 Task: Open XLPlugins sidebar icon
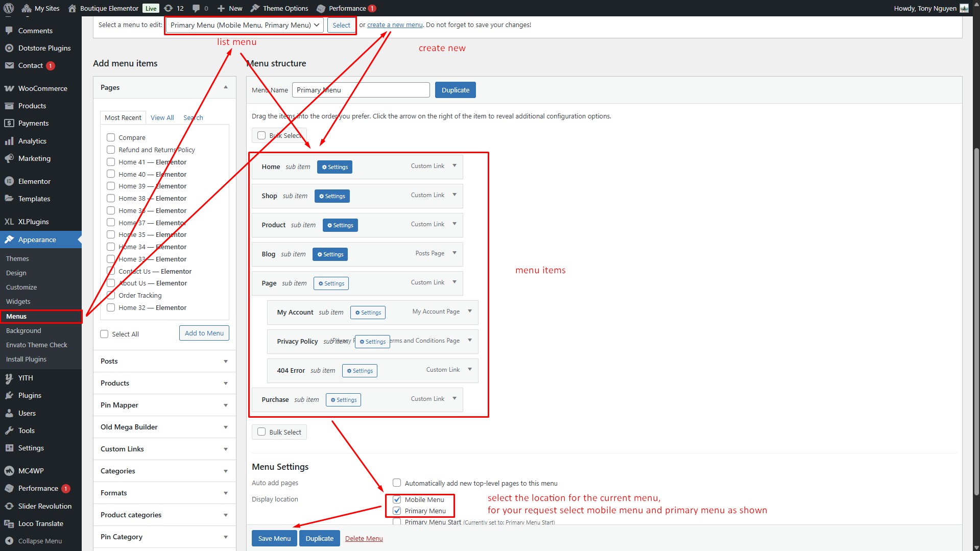point(9,222)
